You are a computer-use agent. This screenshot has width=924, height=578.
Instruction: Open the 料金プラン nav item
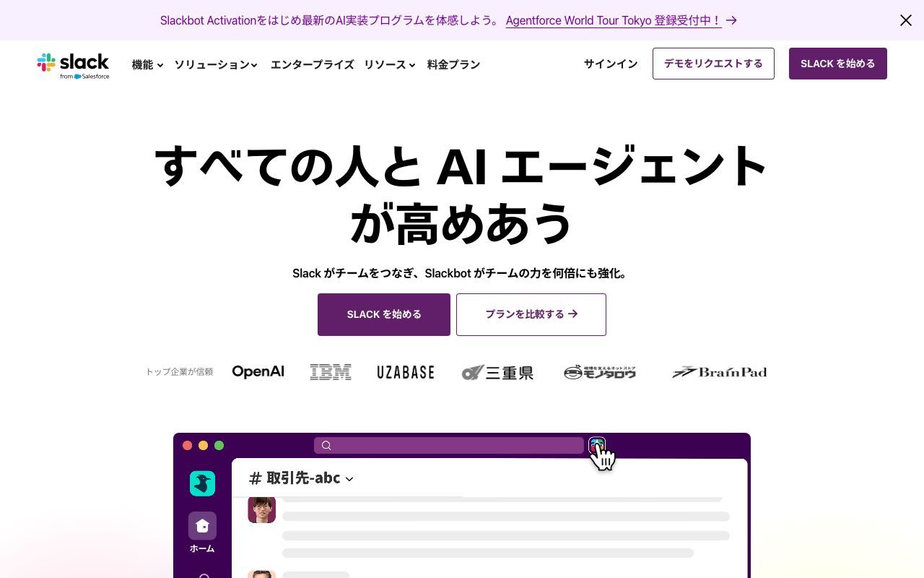pyautogui.click(x=453, y=64)
